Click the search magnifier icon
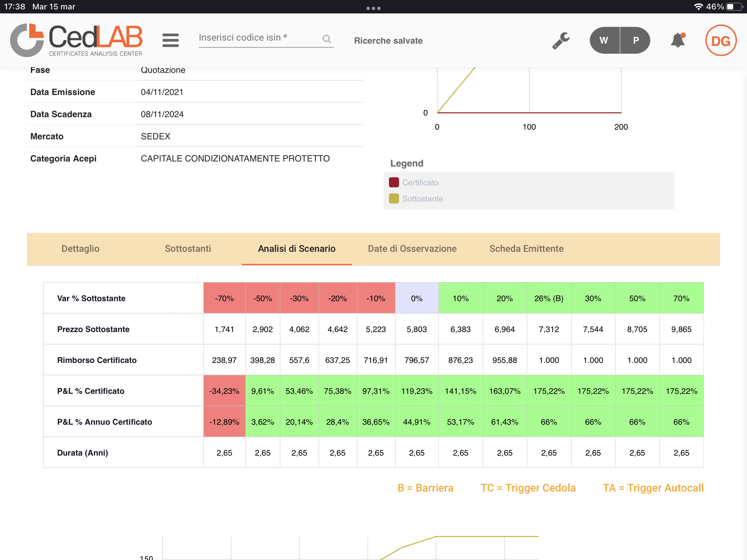 [326, 39]
